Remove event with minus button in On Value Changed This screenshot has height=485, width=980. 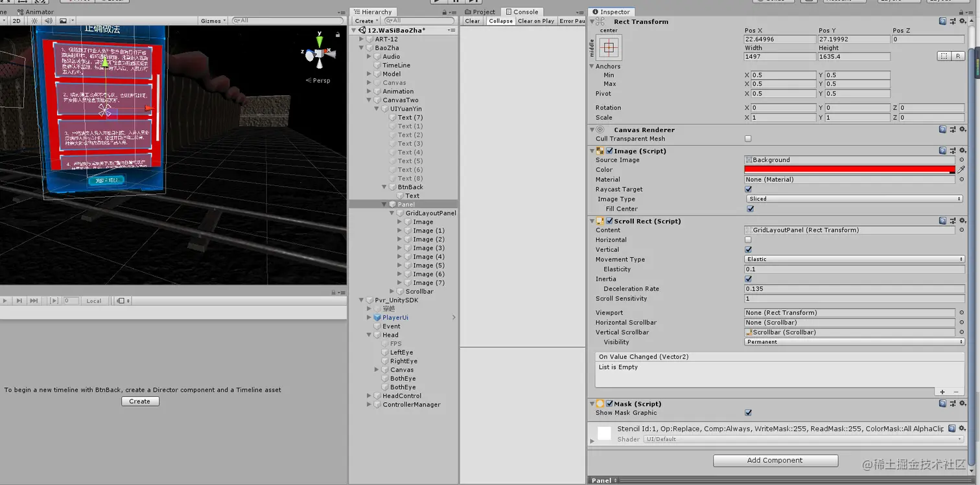pyautogui.click(x=956, y=392)
